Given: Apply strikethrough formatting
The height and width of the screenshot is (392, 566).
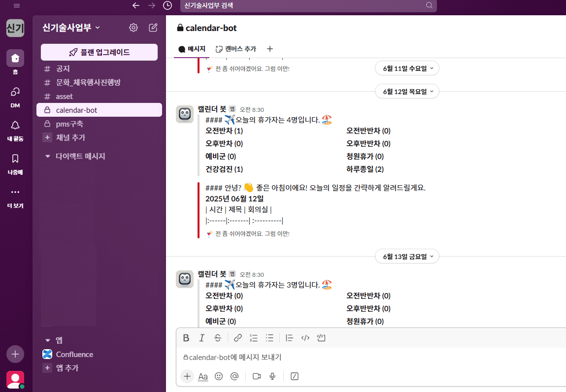Looking at the screenshot, I should (218, 338).
